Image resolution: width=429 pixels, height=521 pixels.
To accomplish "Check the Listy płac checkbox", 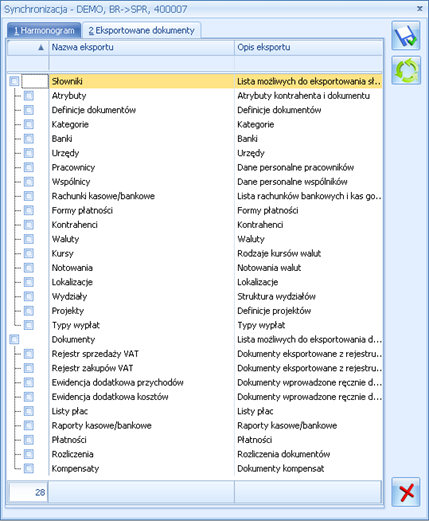I will [29, 411].
